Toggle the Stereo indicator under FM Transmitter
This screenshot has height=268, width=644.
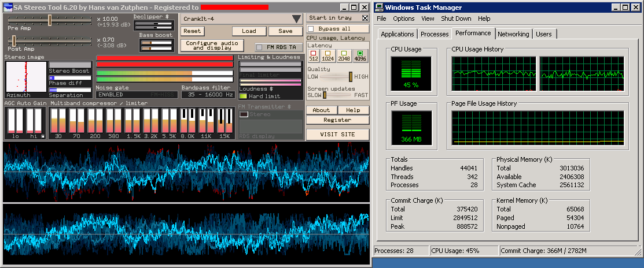pos(244,114)
